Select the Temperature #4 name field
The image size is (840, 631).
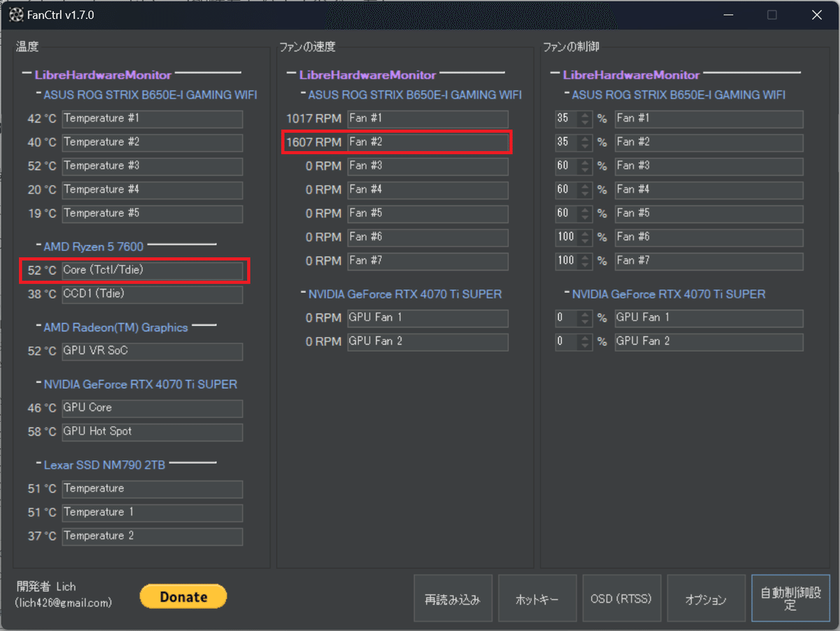tap(153, 190)
